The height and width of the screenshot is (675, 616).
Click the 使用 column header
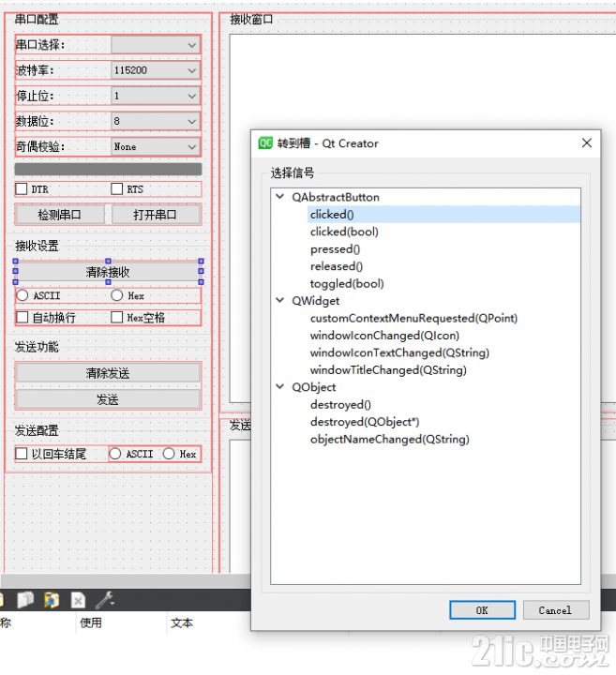pyautogui.click(x=91, y=622)
